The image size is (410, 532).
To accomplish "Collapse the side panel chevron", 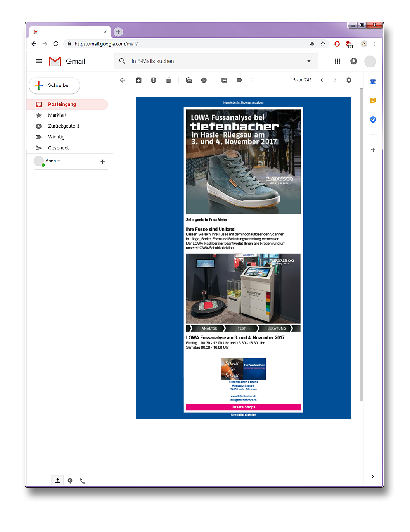I will click(x=373, y=477).
